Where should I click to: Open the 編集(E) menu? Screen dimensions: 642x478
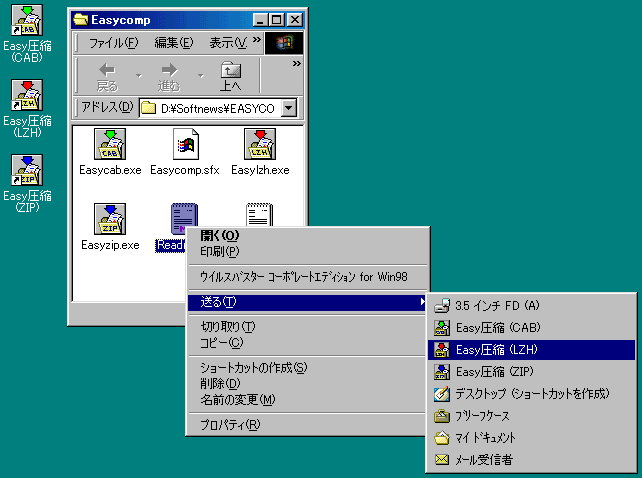174,43
